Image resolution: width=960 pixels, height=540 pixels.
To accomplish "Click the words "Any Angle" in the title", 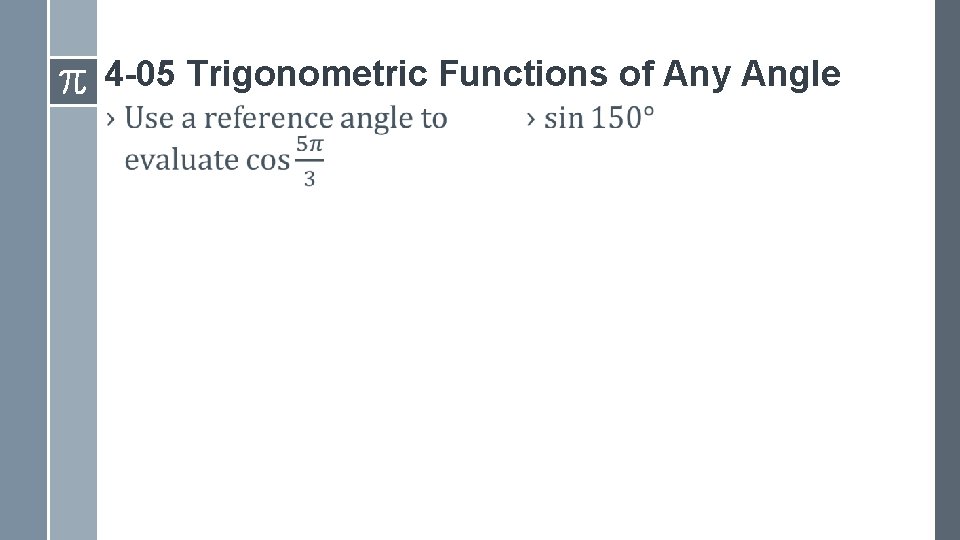I will (x=752, y=73).
